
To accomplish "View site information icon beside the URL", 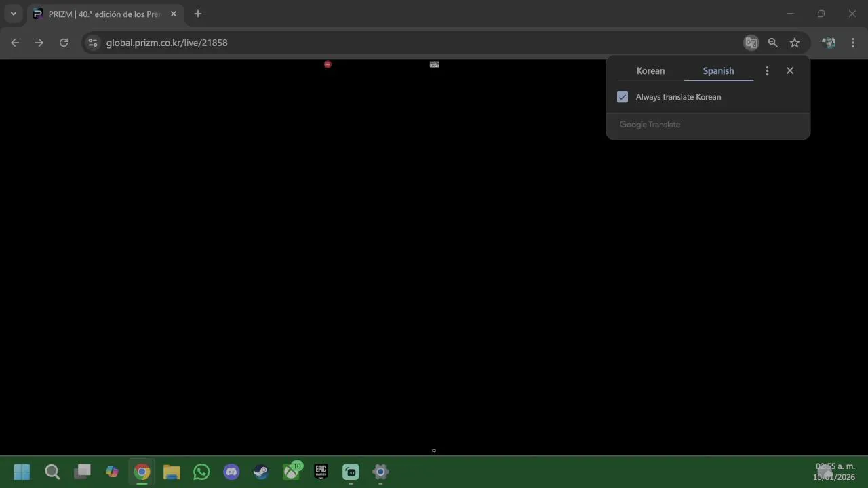I will click(x=93, y=43).
